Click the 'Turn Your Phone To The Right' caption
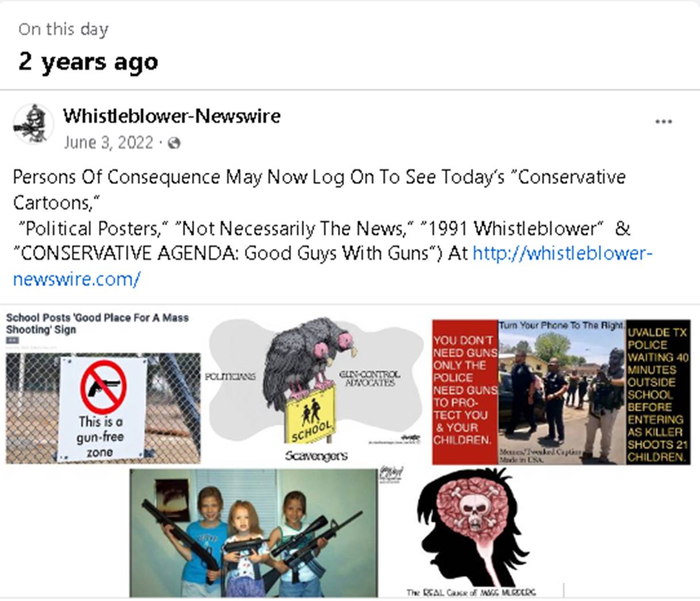Viewport: 700px width, 601px height. click(561, 326)
